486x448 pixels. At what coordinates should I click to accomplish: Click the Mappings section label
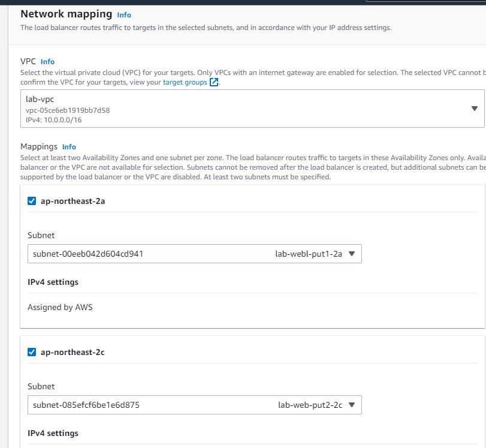click(39, 146)
